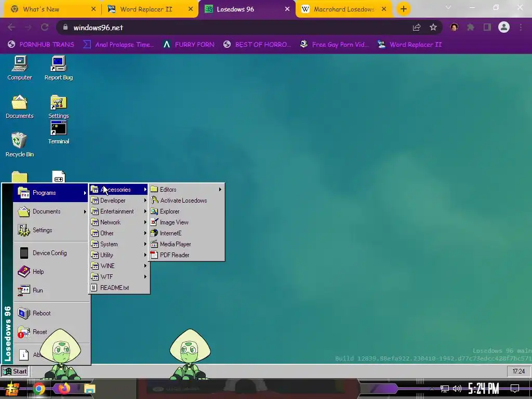
Task: Launch PDF Reader from Accessories
Action: 187,255
